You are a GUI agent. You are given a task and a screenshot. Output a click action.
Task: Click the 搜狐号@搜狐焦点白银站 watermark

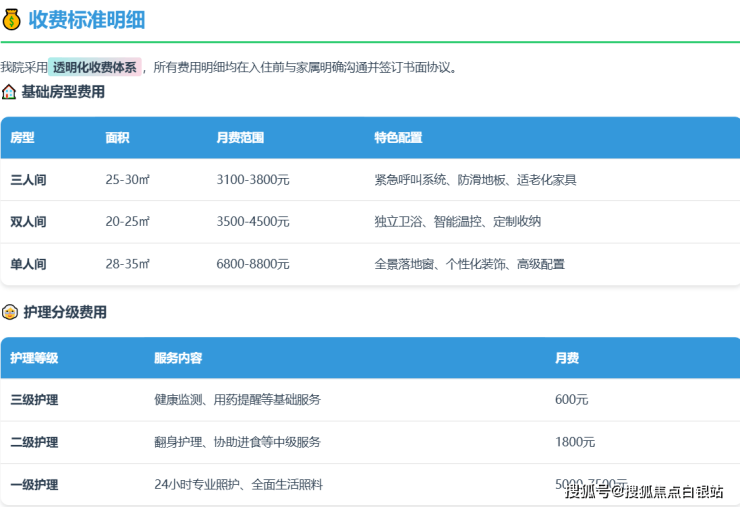tap(643, 491)
